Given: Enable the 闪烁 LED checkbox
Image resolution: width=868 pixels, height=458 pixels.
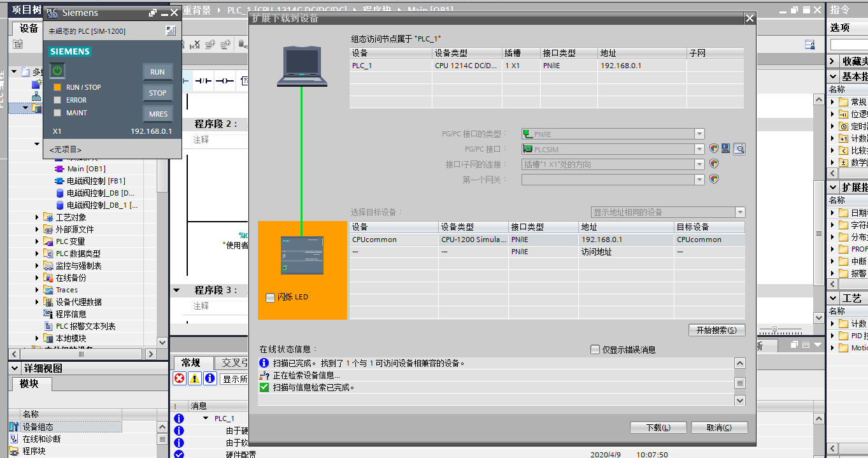Looking at the screenshot, I should [x=270, y=297].
